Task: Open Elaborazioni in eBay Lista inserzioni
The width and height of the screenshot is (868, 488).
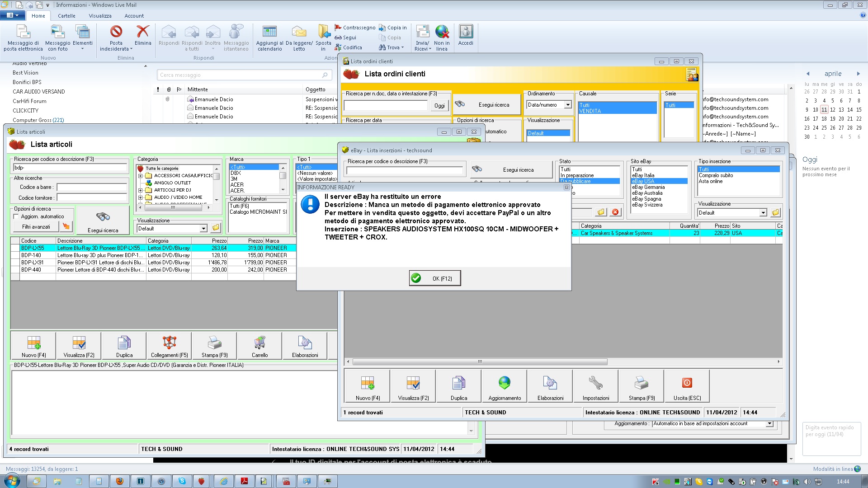Action: point(550,386)
